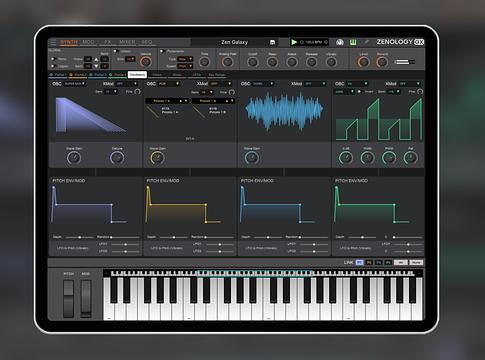Switch to the SYNTH tab

69,42
